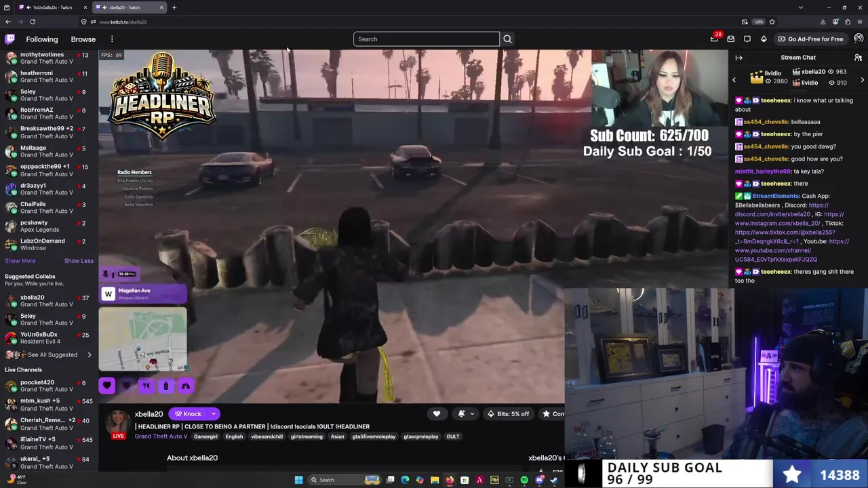Open the user profile avatar menu
Image resolution: width=868 pixels, height=488 pixels.
click(x=859, y=39)
